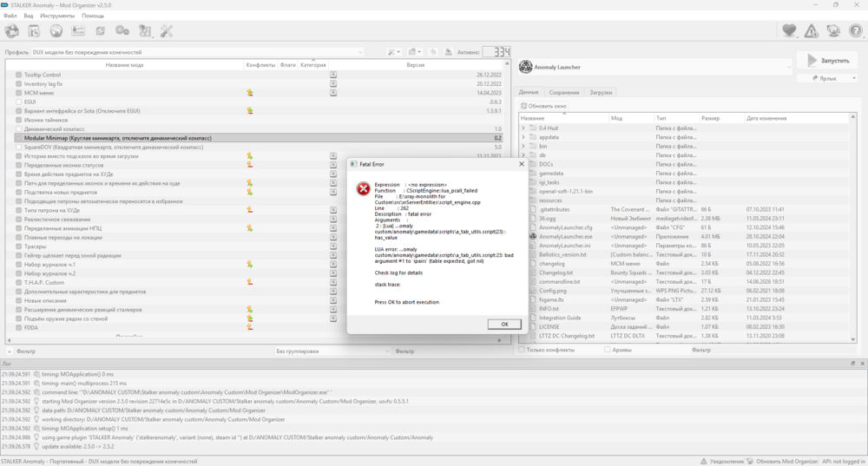The width and height of the screenshot is (868, 466).
Task: Toggle Динамический компасс mod checkbox
Action: [x=19, y=129]
